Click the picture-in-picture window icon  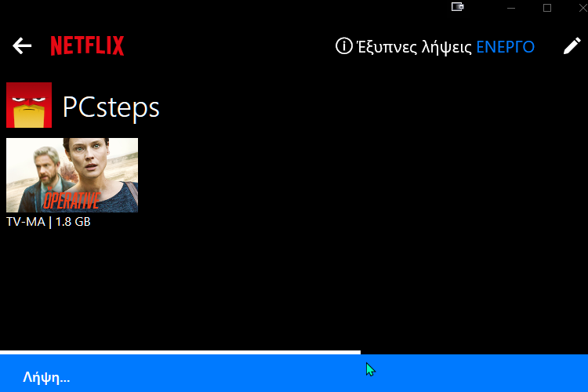point(457,7)
